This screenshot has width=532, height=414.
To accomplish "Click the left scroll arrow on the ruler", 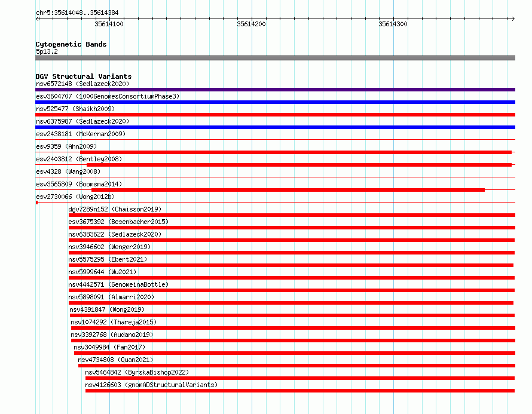I will [x=37, y=19].
